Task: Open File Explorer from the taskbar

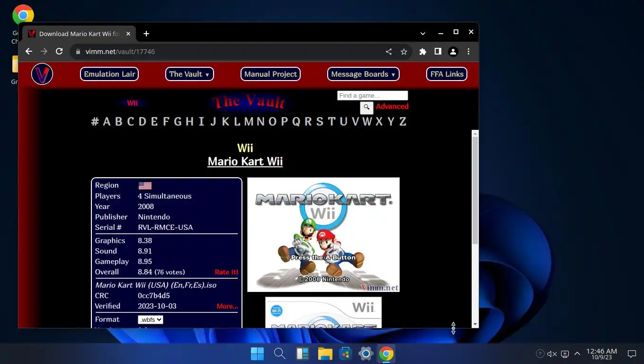Action: click(x=325, y=354)
